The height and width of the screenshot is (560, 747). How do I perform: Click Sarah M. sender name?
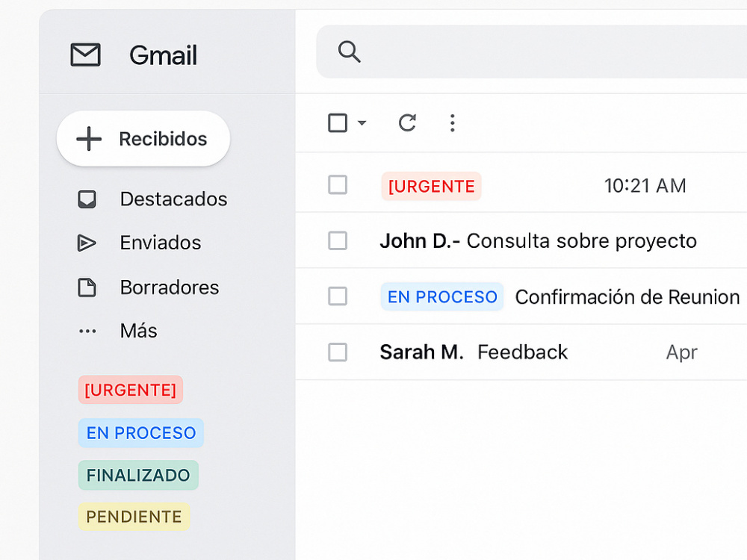(x=421, y=352)
